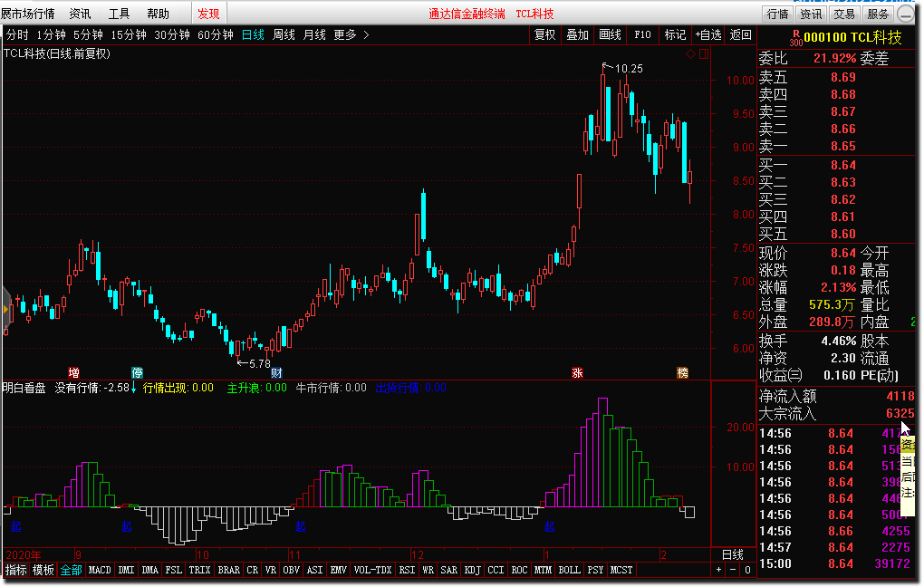This screenshot has height=587, width=924.
Task: Click the plus zoom-in button at bottom right
Action: click(718, 570)
